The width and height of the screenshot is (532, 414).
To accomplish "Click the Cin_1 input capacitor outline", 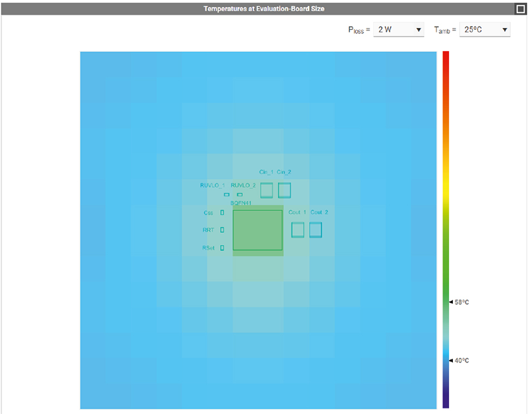I will point(267,190).
